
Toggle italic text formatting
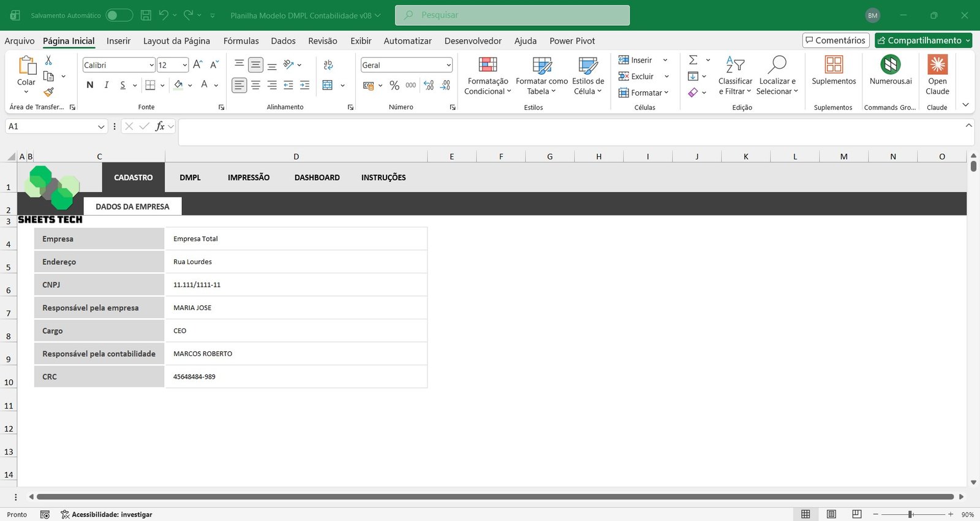click(107, 85)
